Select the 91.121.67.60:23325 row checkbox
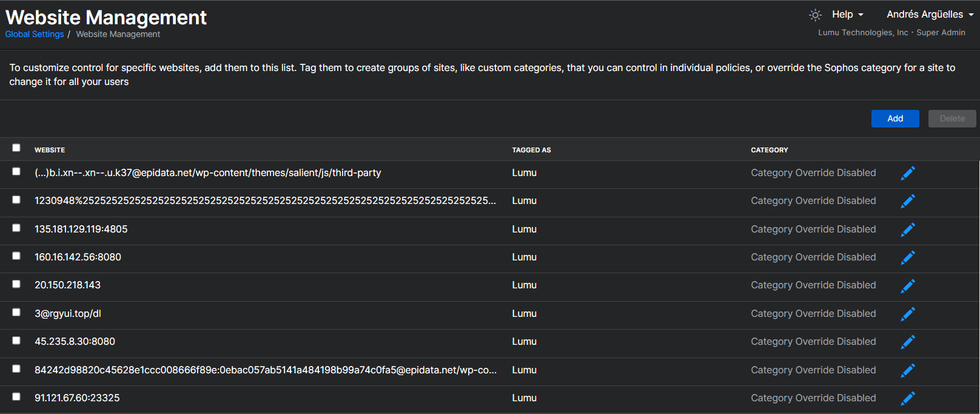This screenshot has width=980, height=414. 16,397
